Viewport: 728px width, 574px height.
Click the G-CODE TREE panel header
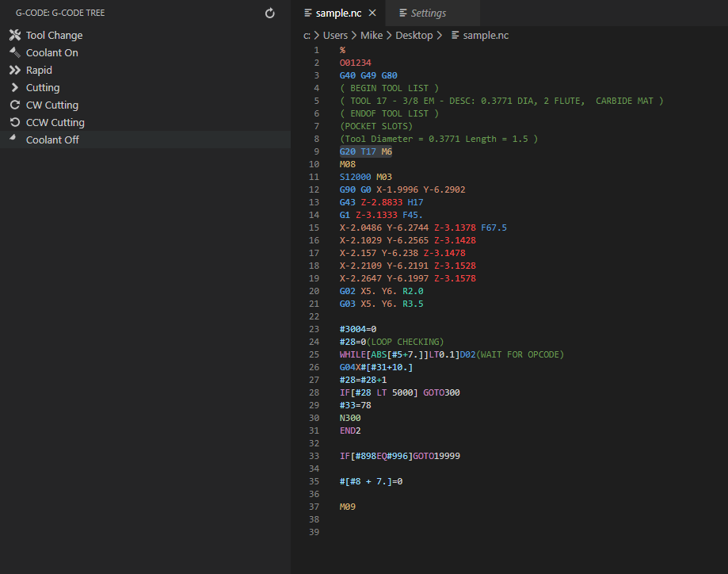[60, 13]
